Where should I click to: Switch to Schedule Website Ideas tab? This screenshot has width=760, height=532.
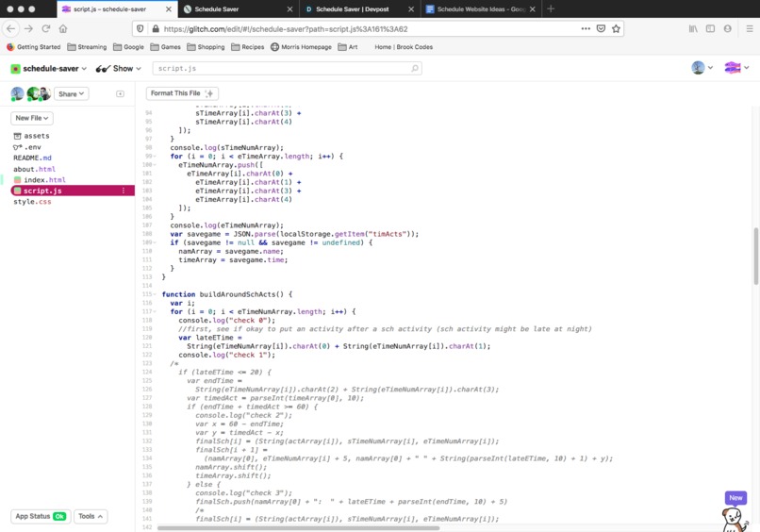[x=480, y=9]
